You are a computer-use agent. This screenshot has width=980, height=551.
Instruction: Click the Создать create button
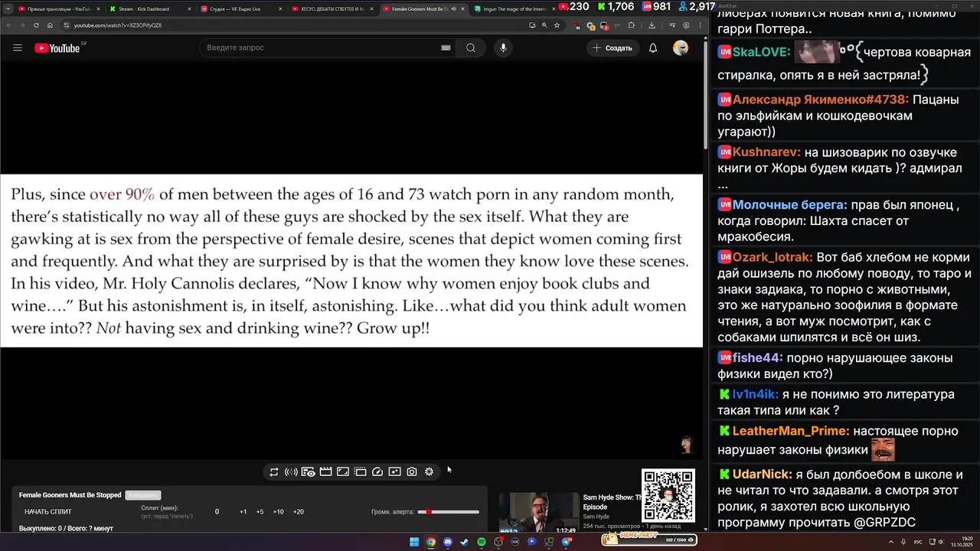coord(612,47)
